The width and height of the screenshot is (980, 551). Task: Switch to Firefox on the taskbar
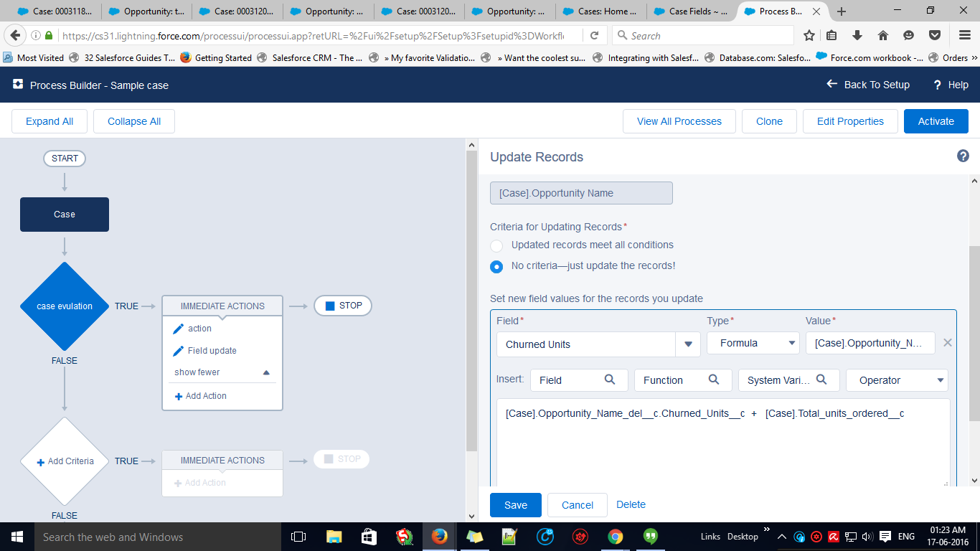click(x=439, y=537)
